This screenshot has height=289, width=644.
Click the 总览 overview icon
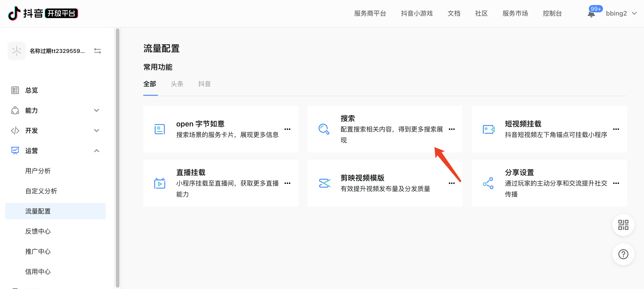(15, 90)
